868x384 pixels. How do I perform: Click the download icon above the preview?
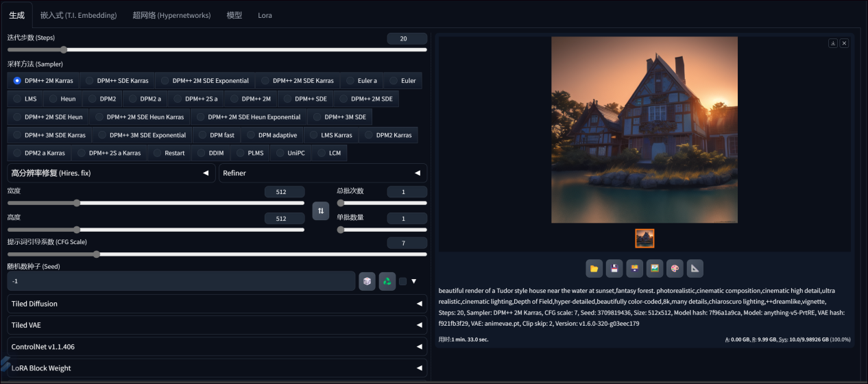click(833, 43)
